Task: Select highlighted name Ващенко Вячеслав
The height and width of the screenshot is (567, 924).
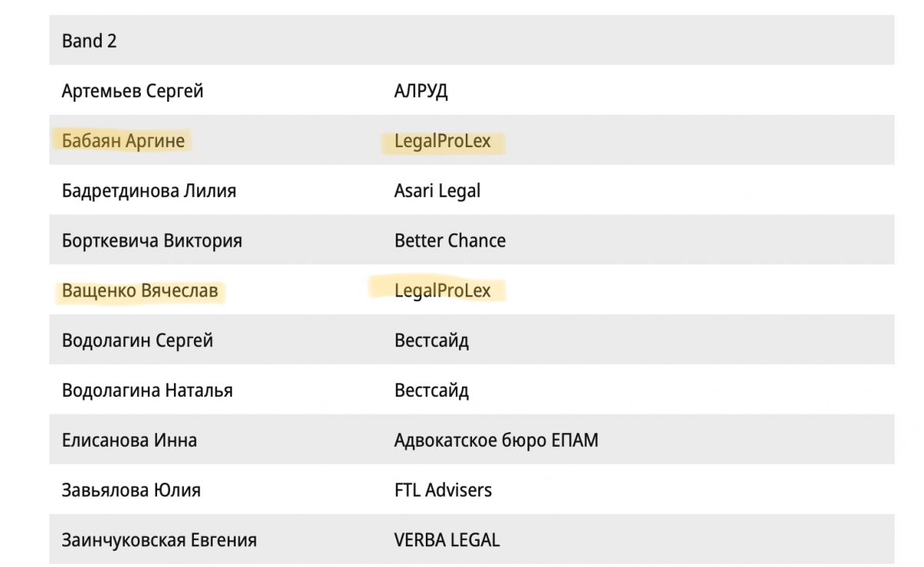Action: pos(139,290)
